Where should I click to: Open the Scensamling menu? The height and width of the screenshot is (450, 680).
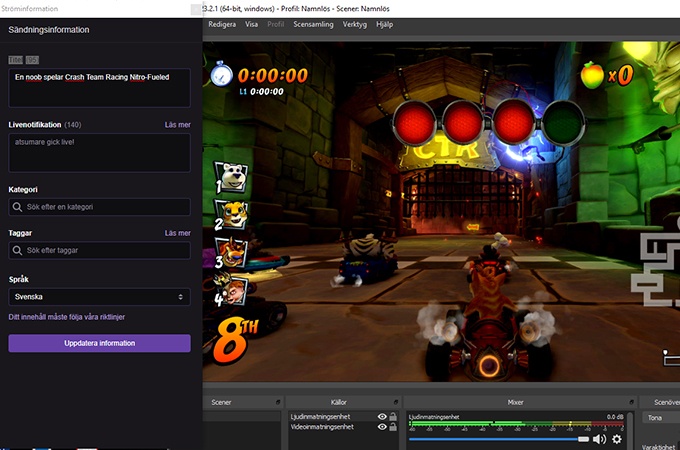coord(313,25)
